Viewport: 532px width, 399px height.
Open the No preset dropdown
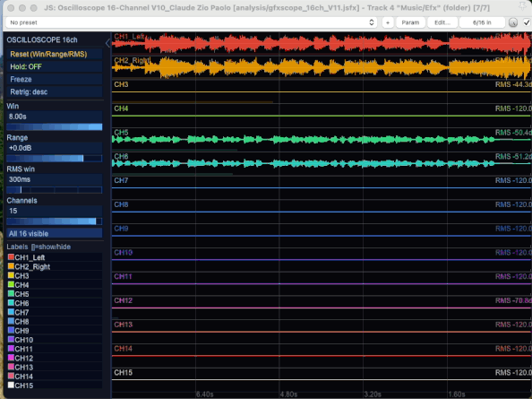pyautogui.click(x=192, y=22)
